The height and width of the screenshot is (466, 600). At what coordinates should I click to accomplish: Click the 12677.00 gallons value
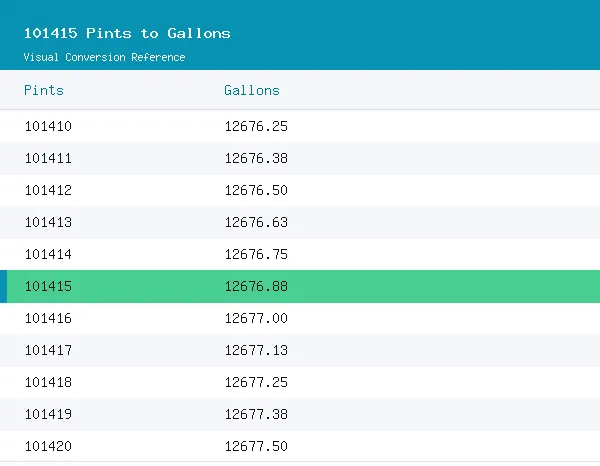[x=256, y=318]
